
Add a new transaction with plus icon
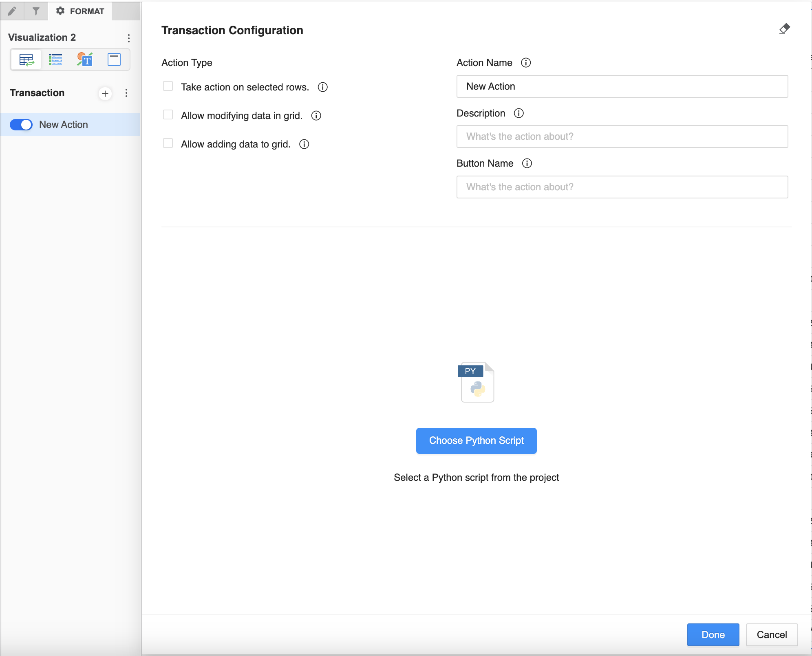pos(105,94)
